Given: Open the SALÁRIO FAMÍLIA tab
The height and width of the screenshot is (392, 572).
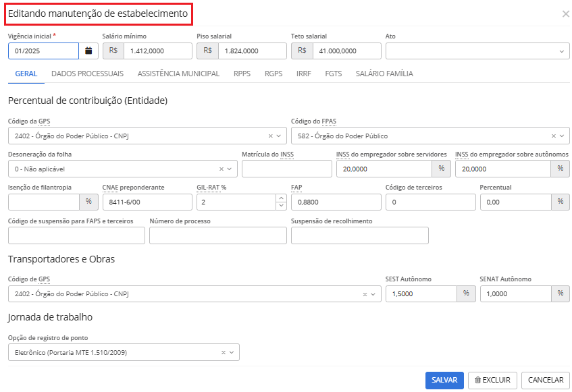Looking at the screenshot, I should tap(384, 74).
